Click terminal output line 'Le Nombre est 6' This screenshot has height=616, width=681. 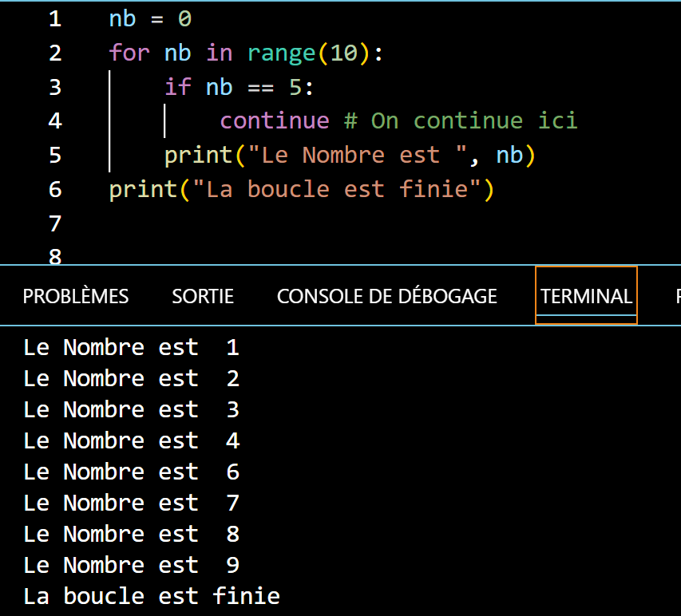(131, 472)
